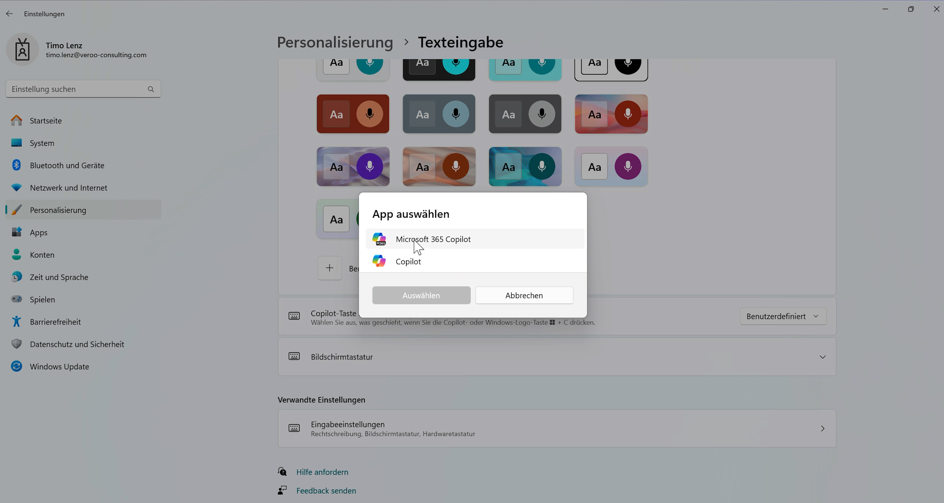Click the search magnifier icon

click(x=151, y=89)
